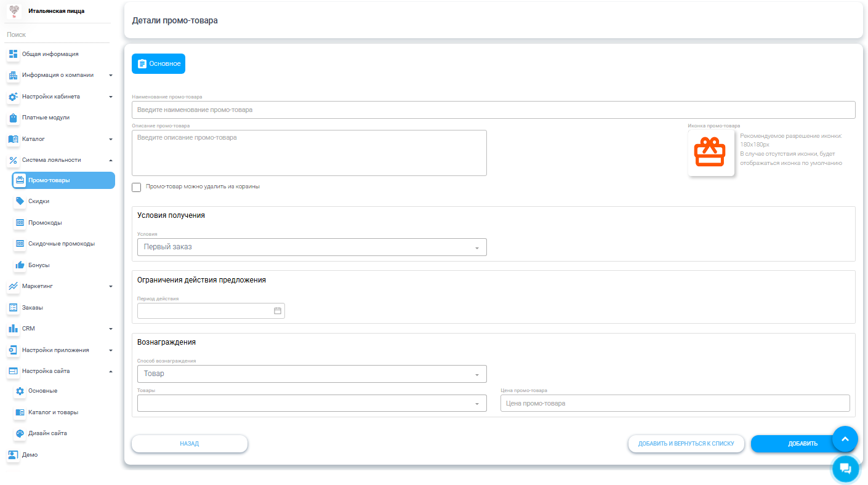Open Бонусы via its thumbs-up icon
Image resolution: width=868 pixels, height=485 pixels.
[20, 265]
